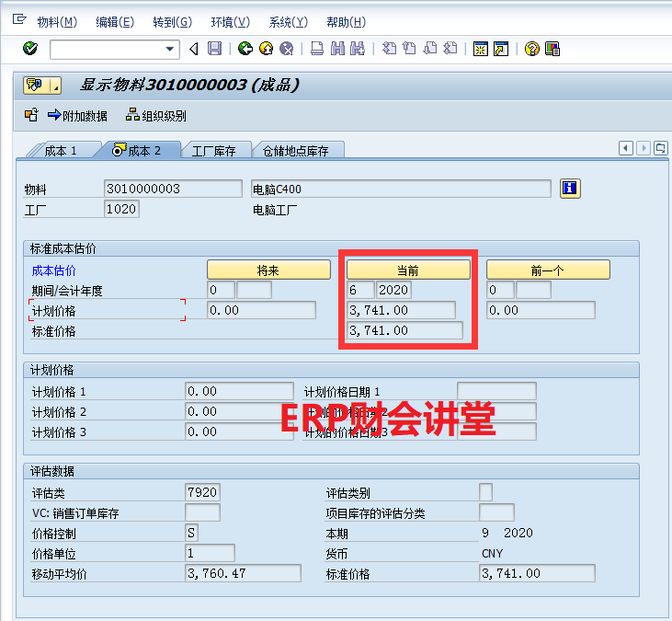Click the customize local layout monitor icon

(x=552, y=49)
